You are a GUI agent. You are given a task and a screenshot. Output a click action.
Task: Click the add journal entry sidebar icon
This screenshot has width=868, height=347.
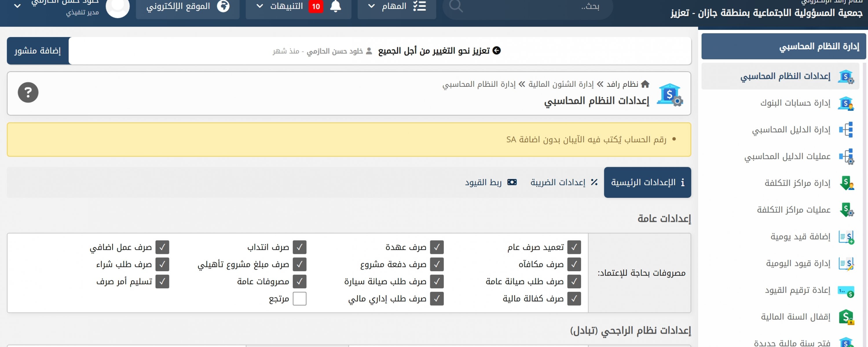pyautogui.click(x=846, y=237)
